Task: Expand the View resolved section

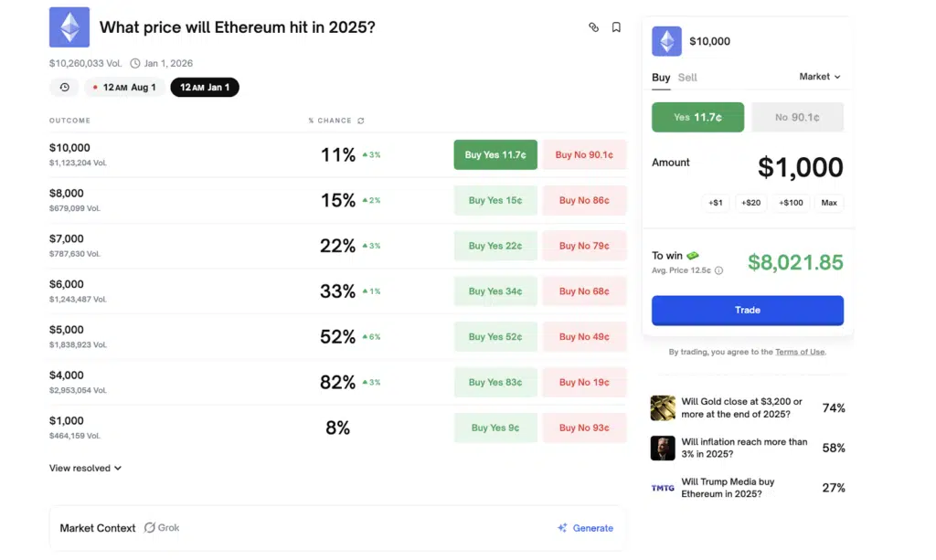Action: 85,468
